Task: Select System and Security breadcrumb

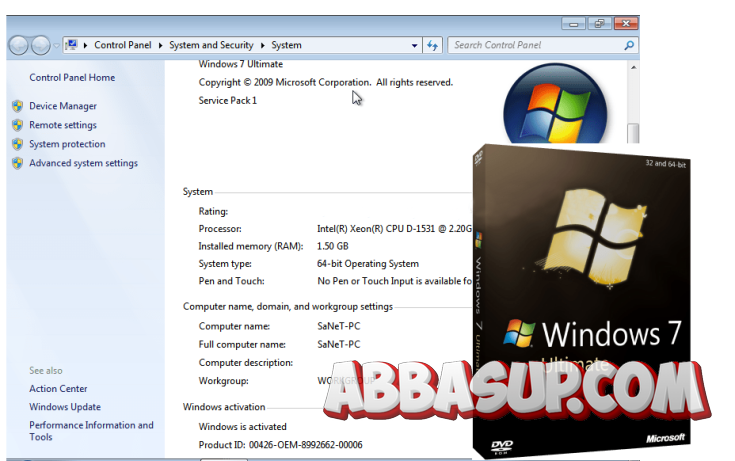Action: point(211,45)
